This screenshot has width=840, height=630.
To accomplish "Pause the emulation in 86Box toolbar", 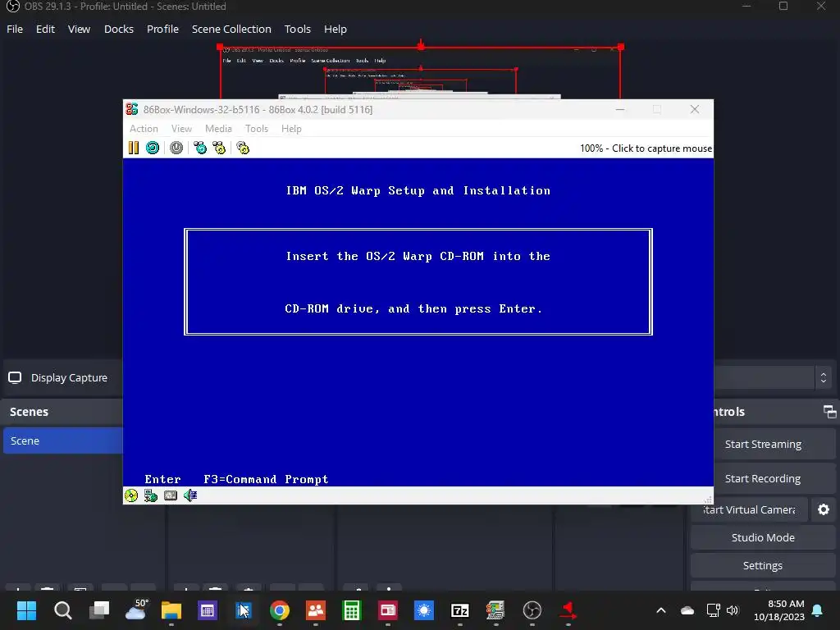I will pos(134,148).
